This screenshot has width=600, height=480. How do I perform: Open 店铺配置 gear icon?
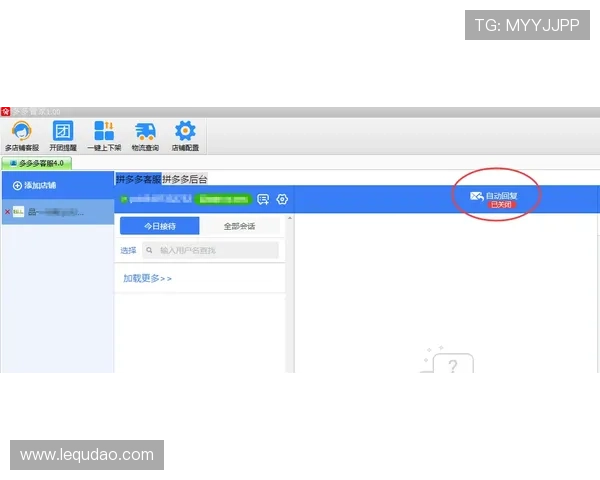coord(185,135)
